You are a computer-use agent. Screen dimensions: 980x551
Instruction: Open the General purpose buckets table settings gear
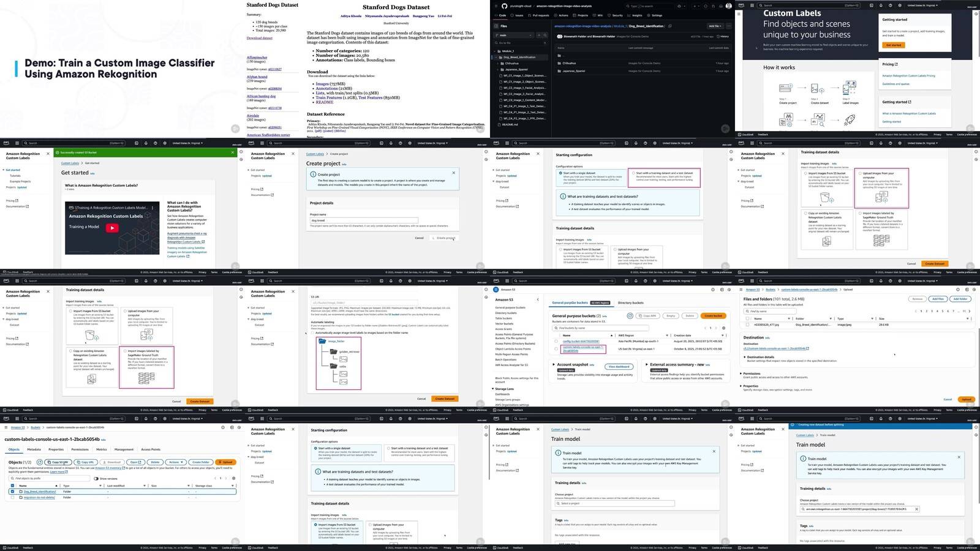pos(723,328)
